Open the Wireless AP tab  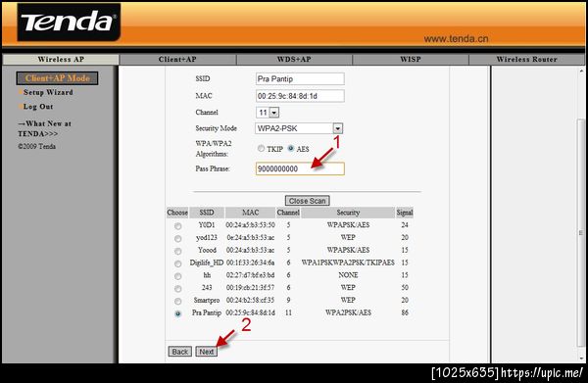click(x=61, y=59)
